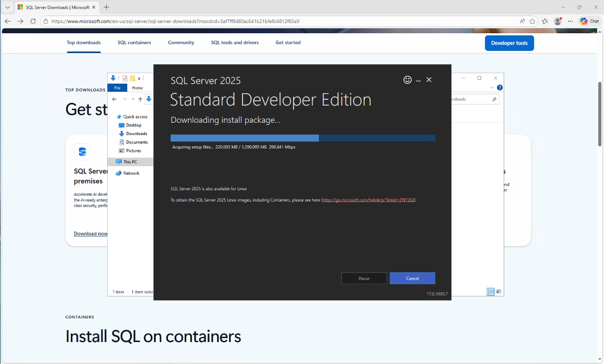Switch File Explorer to large icons view
Viewport: 604px width, 364px height.
click(498, 292)
